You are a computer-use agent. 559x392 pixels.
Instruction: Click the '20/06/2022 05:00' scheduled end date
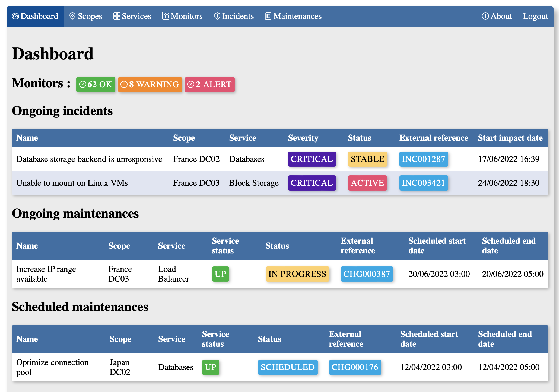tap(513, 274)
